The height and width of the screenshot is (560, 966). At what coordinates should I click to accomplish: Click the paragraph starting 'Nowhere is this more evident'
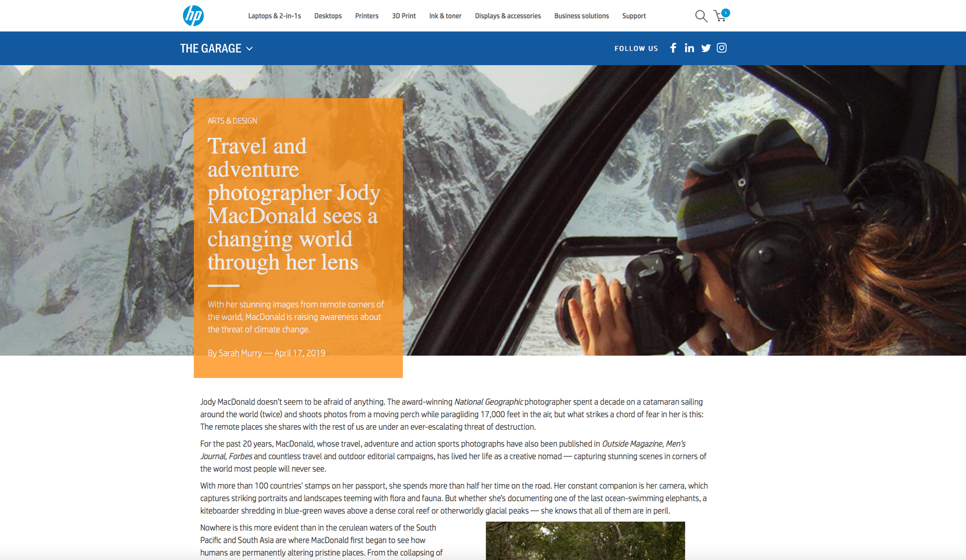(321, 540)
